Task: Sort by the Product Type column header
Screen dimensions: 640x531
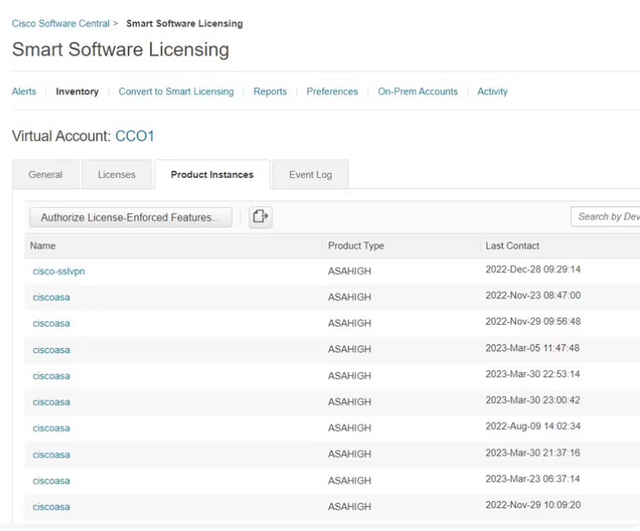Action: tap(356, 246)
